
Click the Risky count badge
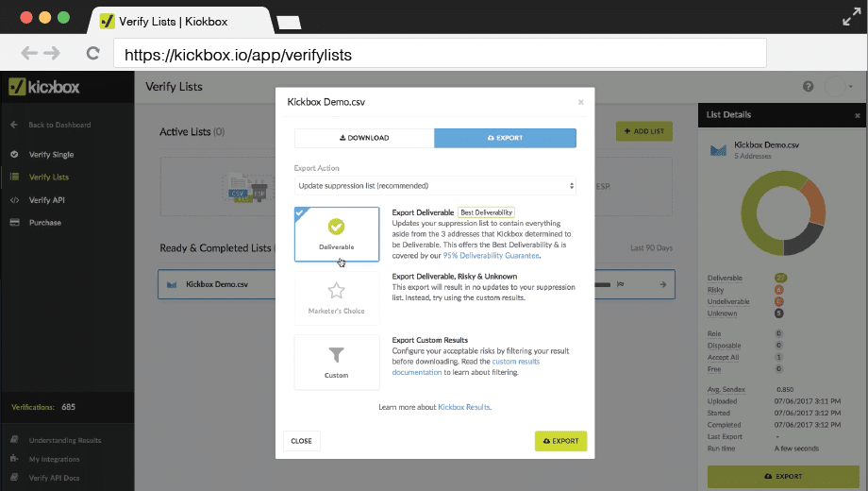tap(779, 290)
